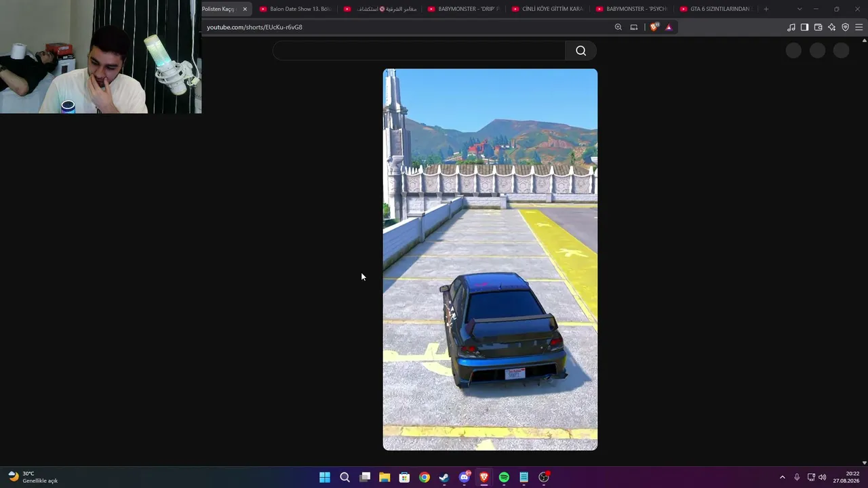
Task: Switch to 'CİNLİ KÖYE GİTTİM' tab
Action: [x=548, y=9]
